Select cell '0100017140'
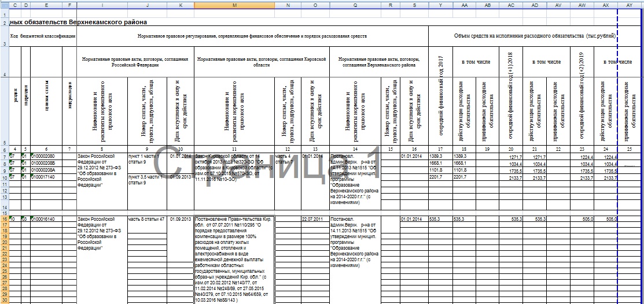644x304 pixels. click(46, 177)
